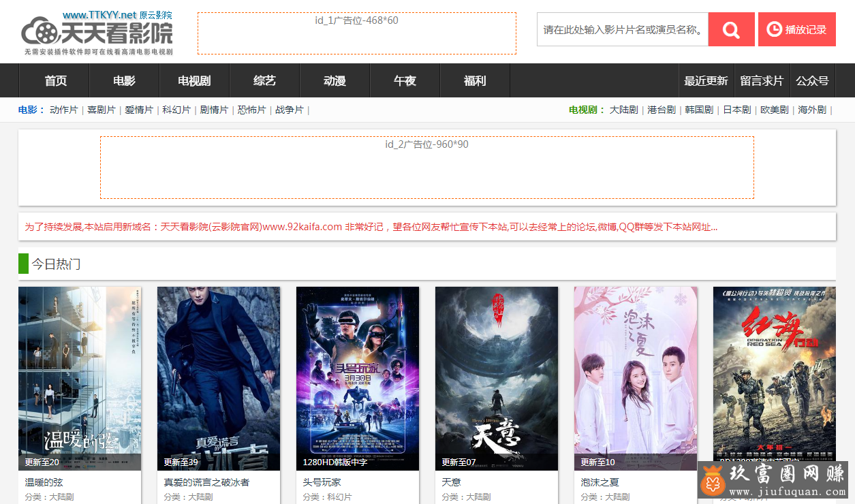
Task: Click the 泡沫之夏 title link
Action: (x=600, y=482)
